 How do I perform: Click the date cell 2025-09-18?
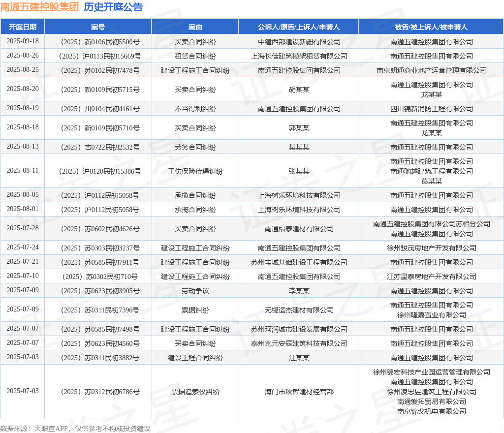(x=23, y=41)
